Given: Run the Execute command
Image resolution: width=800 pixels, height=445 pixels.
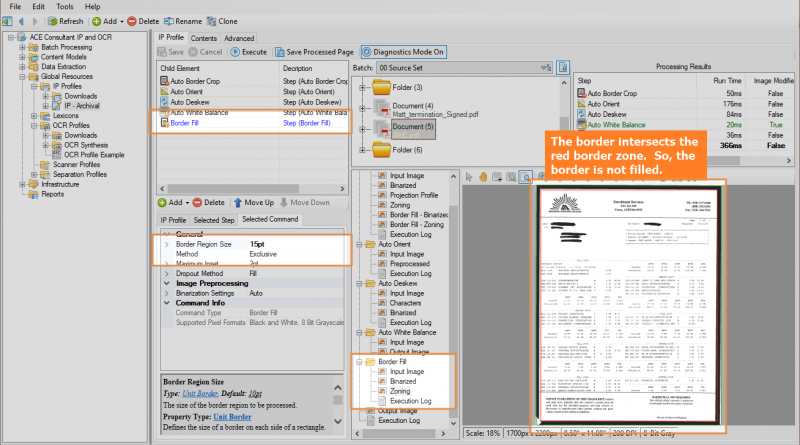Looking at the screenshot, I should [x=249, y=52].
